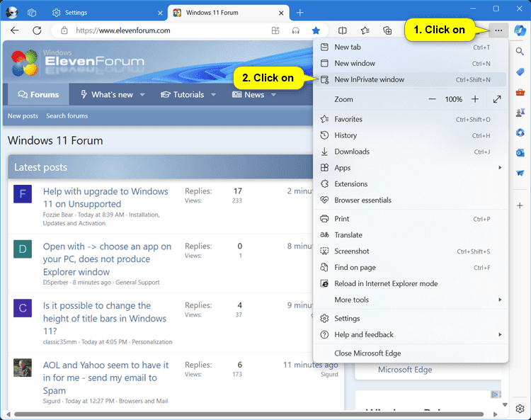This screenshot has width=531, height=420.
Task: Open Tutorials dropdown arrow
Action: [x=213, y=95]
